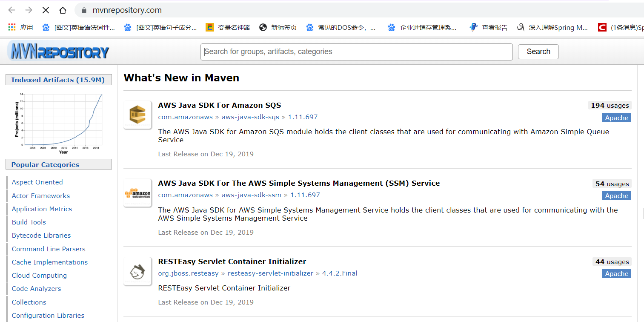Viewport: 644px width, 322px height.
Task: Click Apache license tag on RESTEasy entry
Action: coord(617,273)
